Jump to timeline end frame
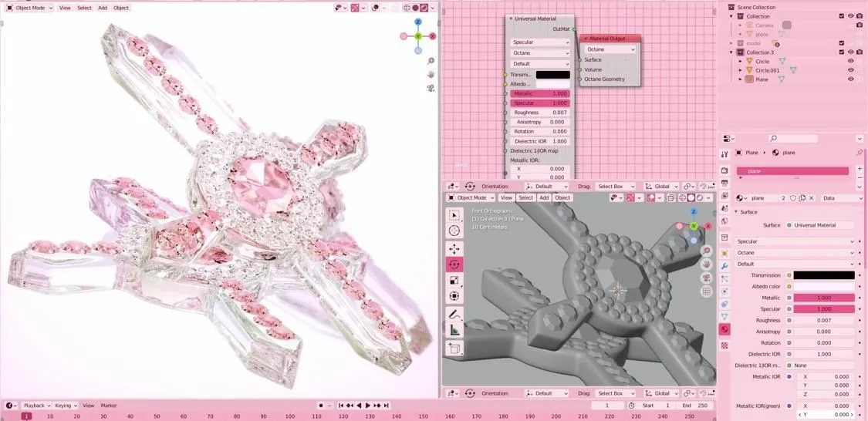Image resolution: width=868 pixels, height=421 pixels. 385,406
